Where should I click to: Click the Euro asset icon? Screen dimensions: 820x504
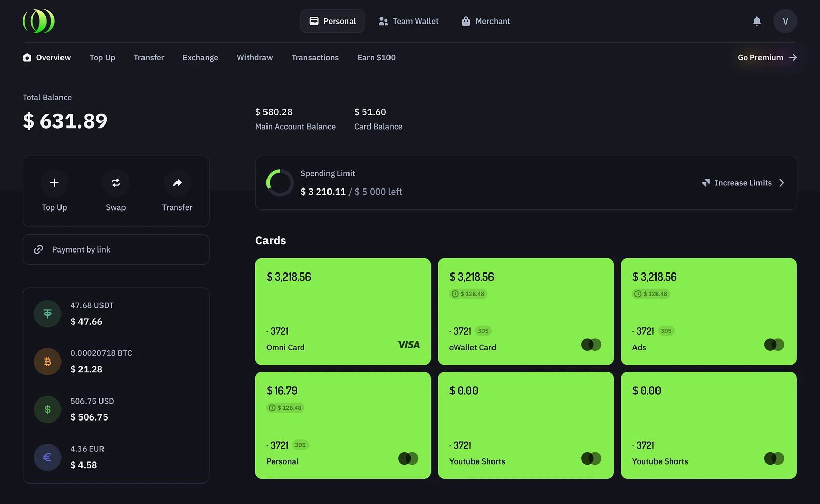point(48,457)
